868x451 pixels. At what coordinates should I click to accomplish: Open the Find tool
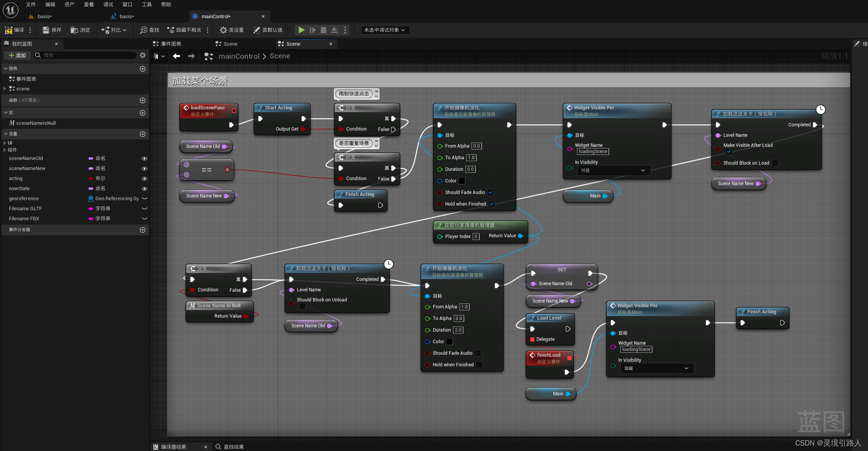pos(144,30)
